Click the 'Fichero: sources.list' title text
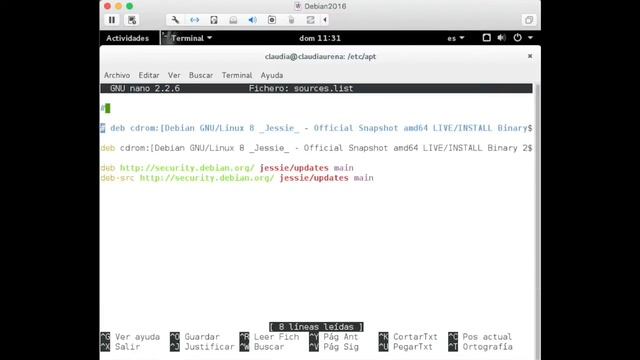The image size is (640, 360). pos(301,88)
